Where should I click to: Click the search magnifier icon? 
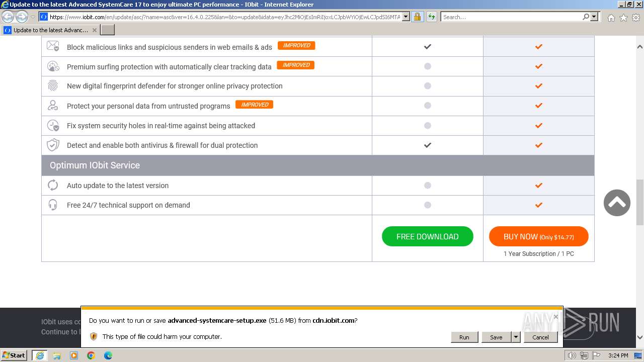(586, 17)
